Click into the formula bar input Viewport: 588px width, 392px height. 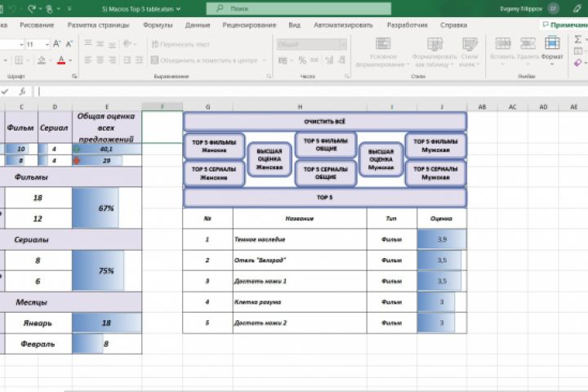click(311, 91)
